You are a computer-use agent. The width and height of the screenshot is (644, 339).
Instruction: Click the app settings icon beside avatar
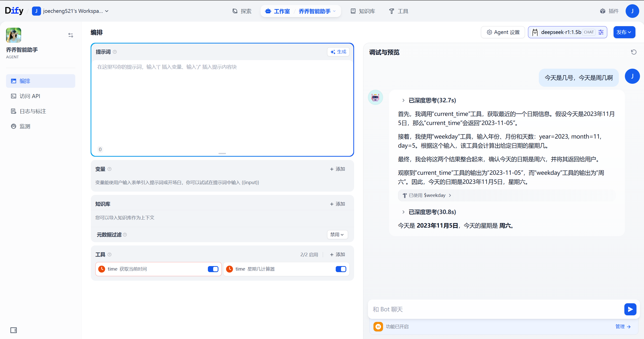pyautogui.click(x=70, y=35)
